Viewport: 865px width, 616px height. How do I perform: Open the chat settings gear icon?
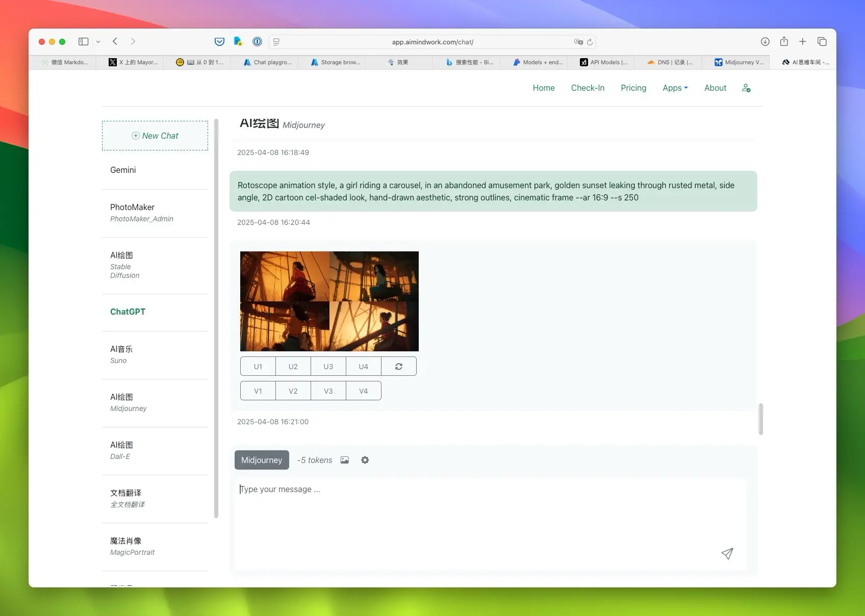click(365, 460)
